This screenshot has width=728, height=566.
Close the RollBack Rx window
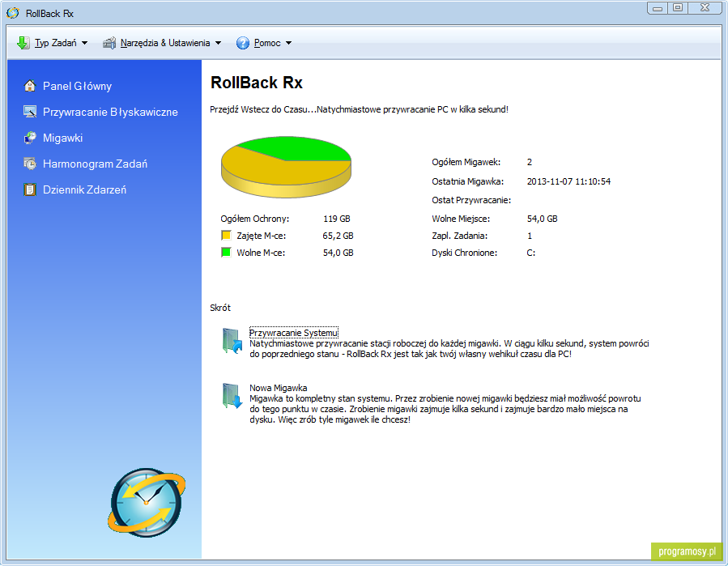pos(705,8)
